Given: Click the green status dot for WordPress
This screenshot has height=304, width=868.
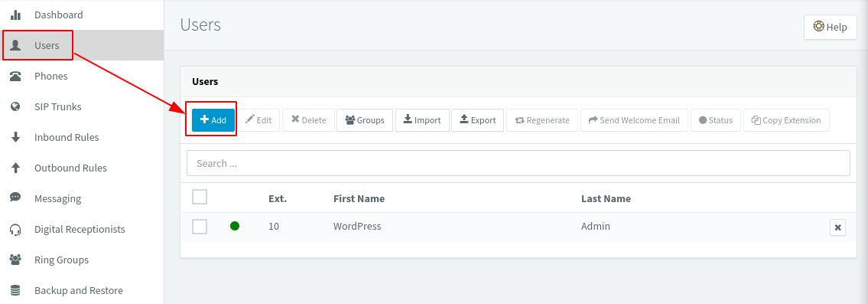Looking at the screenshot, I should (x=235, y=226).
